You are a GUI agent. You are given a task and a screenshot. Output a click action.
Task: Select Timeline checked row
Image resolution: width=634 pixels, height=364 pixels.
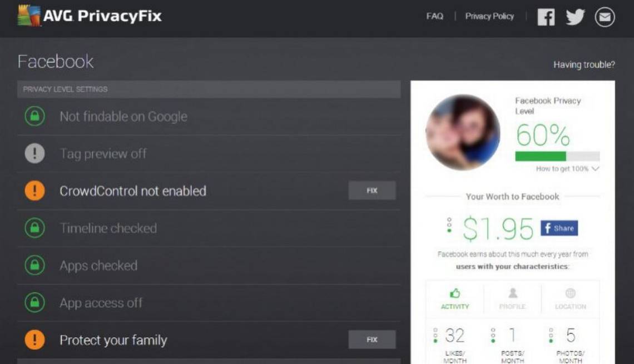click(209, 228)
